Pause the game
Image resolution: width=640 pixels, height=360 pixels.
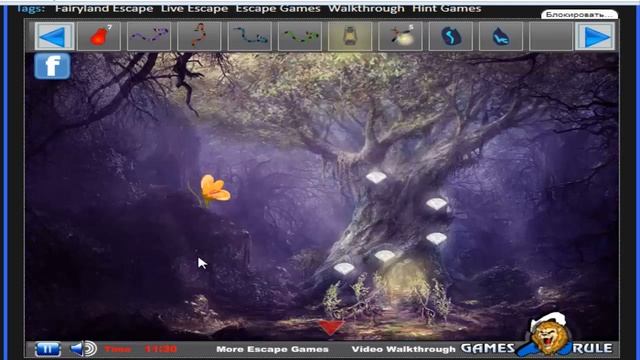click(x=48, y=349)
